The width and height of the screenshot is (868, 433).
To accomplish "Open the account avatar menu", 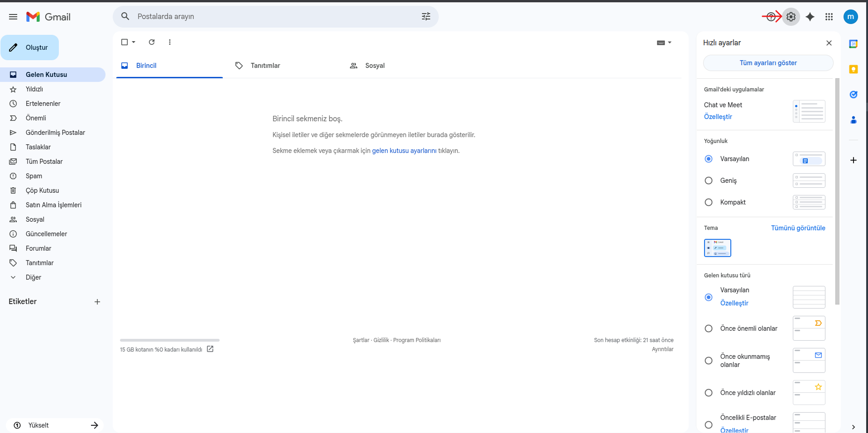I will pos(851,17).
